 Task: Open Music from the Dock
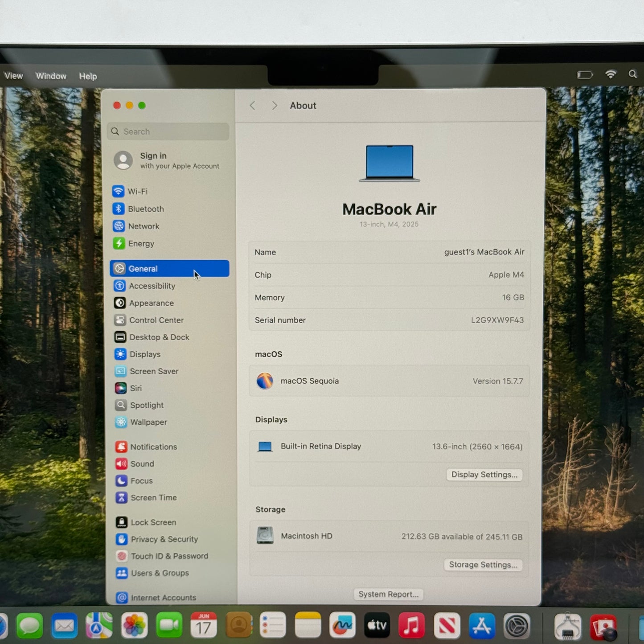click(x=411, y=626)
